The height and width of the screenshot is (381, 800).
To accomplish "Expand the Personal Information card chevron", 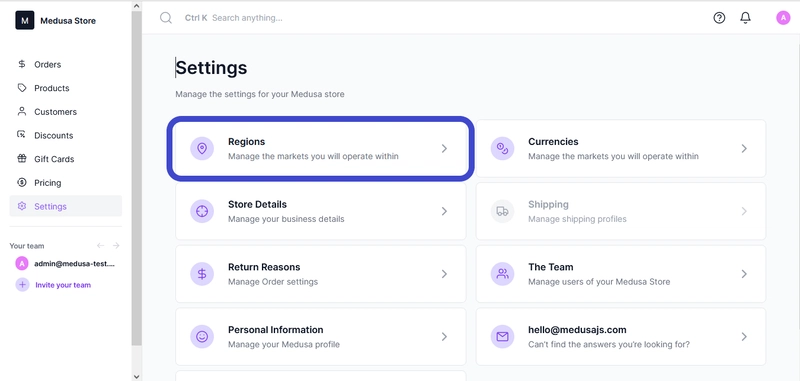I will coord(444,337).
